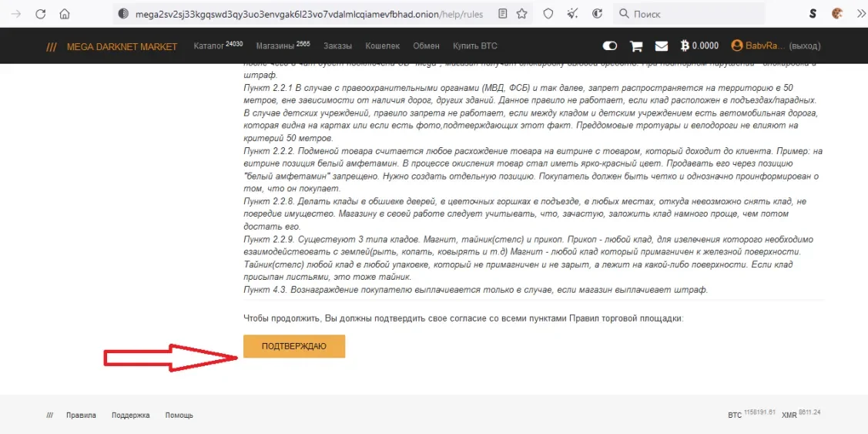This screenshot has width=868, height=434.
Task: Open the BabvRa... user profile
Action: (x=759, y=46)
